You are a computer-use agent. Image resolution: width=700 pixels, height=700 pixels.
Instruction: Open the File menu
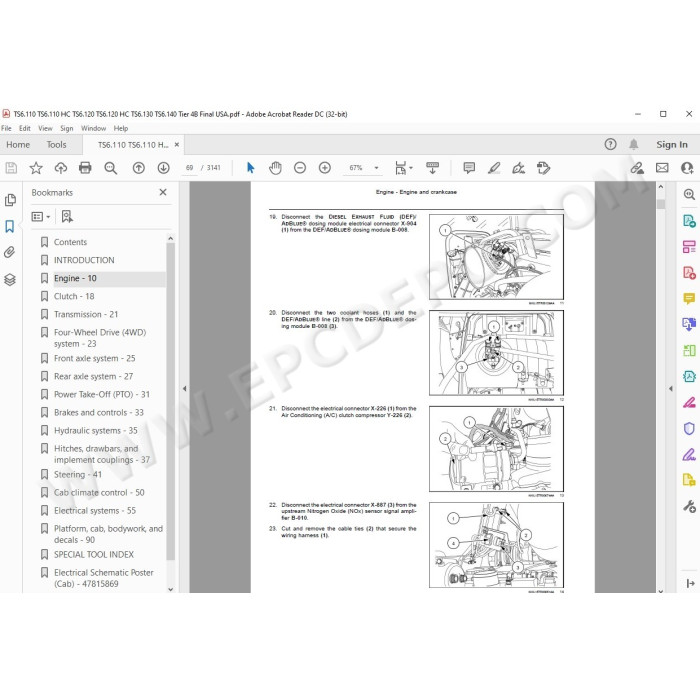[6, 128]
